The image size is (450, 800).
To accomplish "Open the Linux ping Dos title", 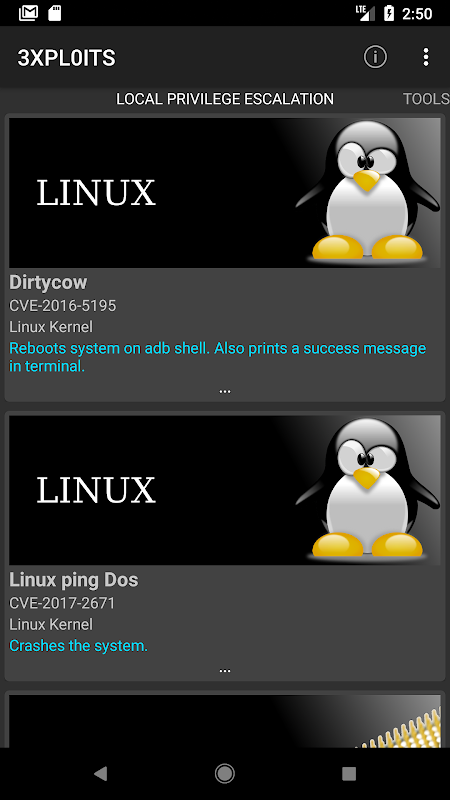I will (x=74, y=580).
